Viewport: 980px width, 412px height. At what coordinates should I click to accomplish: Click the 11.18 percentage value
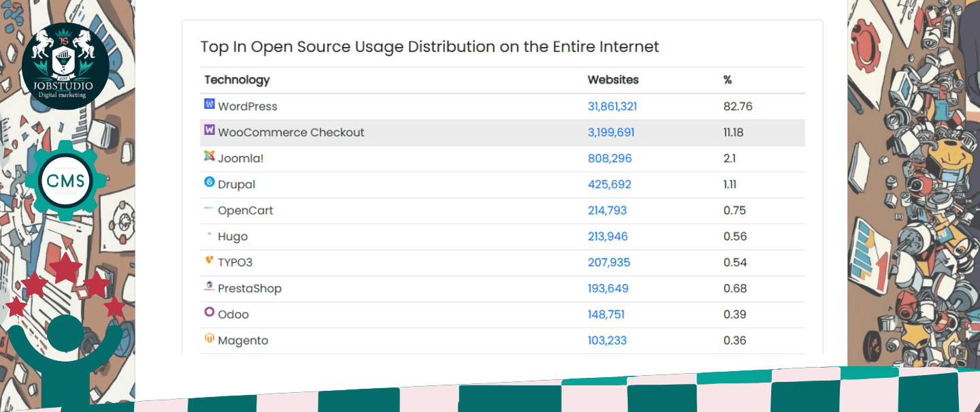[x=734, y=132]
